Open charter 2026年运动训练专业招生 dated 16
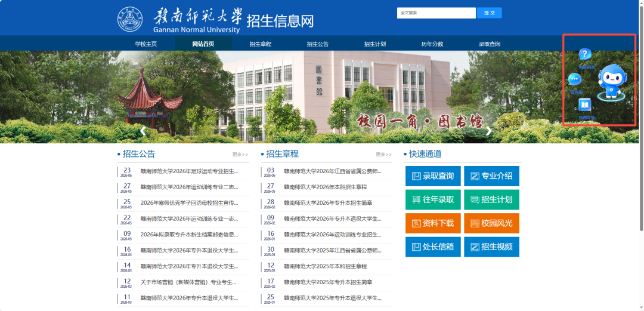The image size is (644, 311). tap(333, 235)
